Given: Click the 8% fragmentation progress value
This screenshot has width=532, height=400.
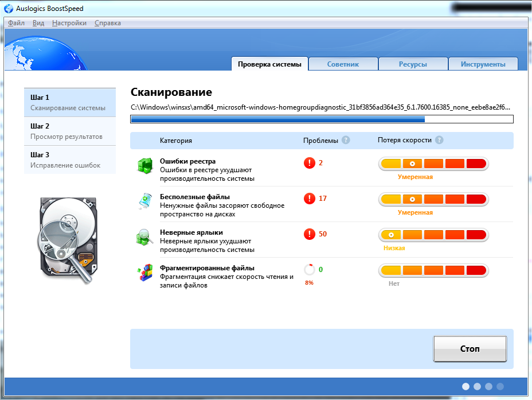Looking at the screenshot, I should [309, 283].
